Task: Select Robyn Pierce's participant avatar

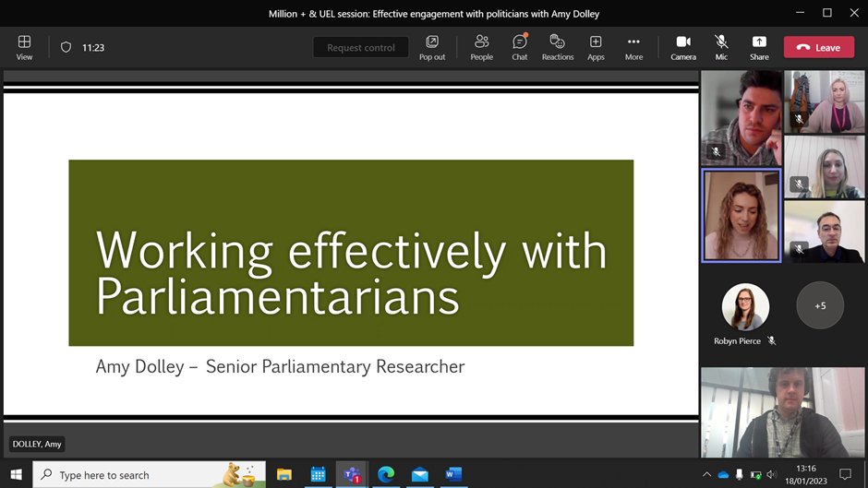Action: [x=745, y=306]
